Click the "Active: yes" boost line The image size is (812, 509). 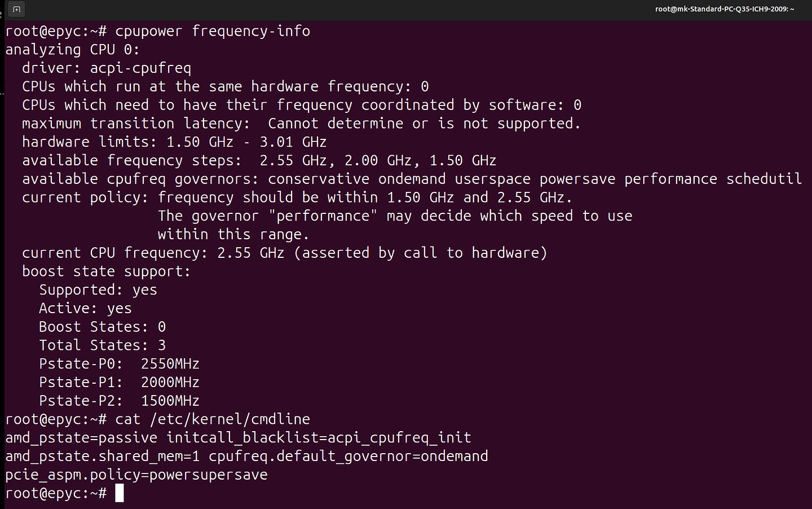click(x=85, y=309)
